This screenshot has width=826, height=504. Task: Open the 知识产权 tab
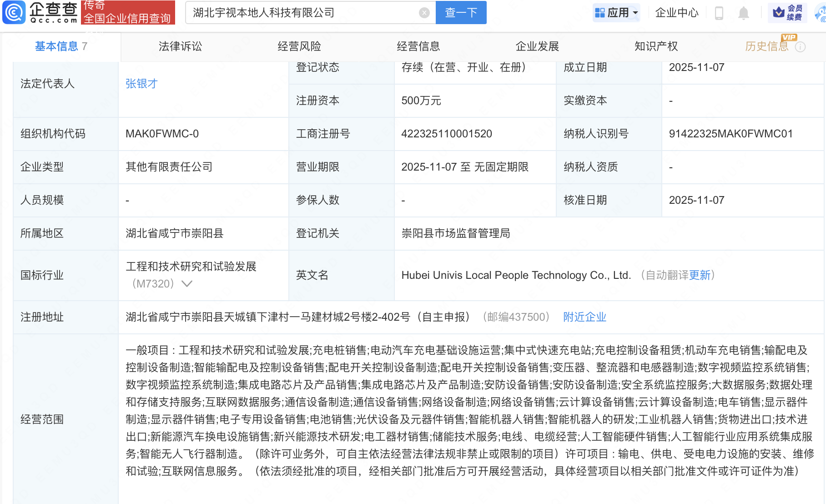pyautogui.click(x=656, y=46)
